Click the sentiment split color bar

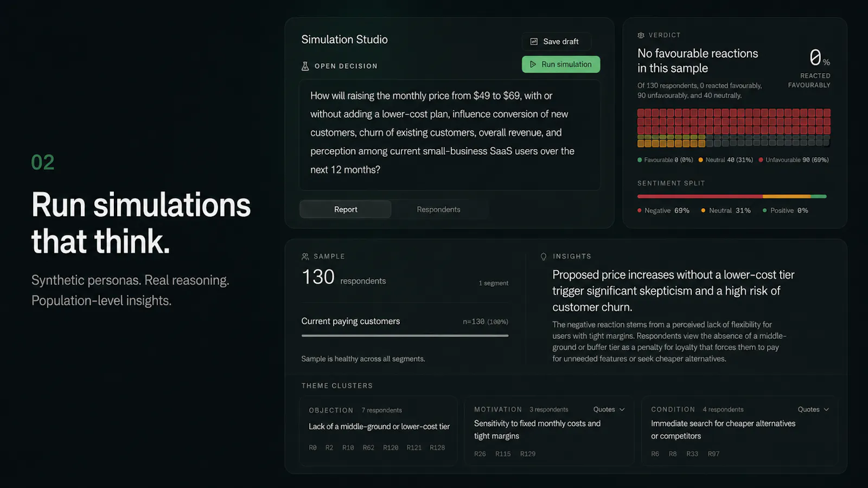pos(732,196)
